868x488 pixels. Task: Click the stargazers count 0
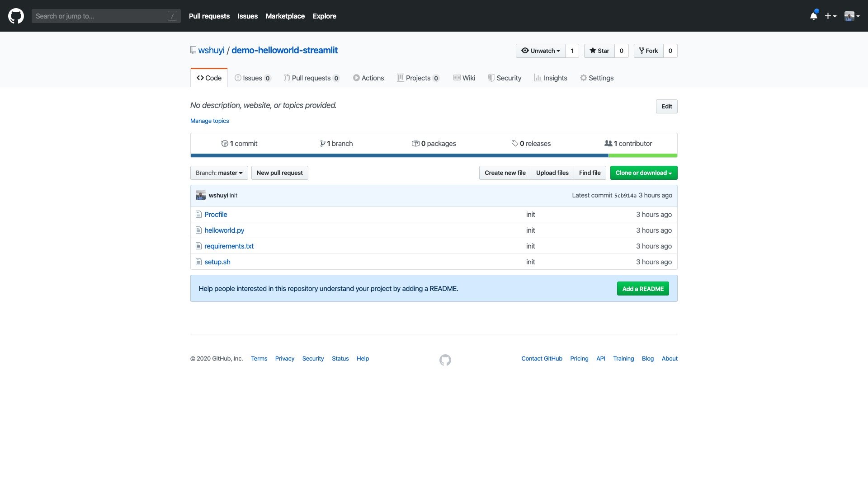click(622, 51)
